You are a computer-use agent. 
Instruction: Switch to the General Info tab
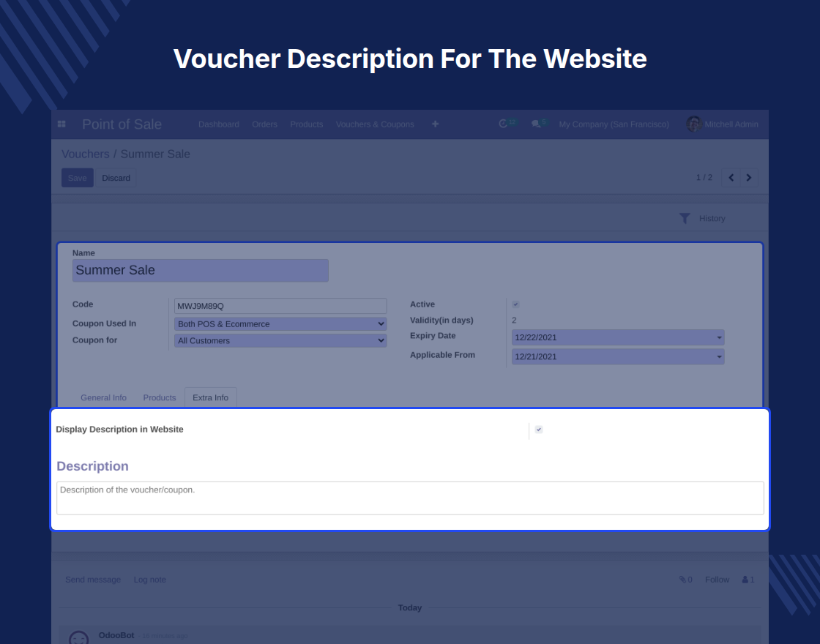point(103,398)
